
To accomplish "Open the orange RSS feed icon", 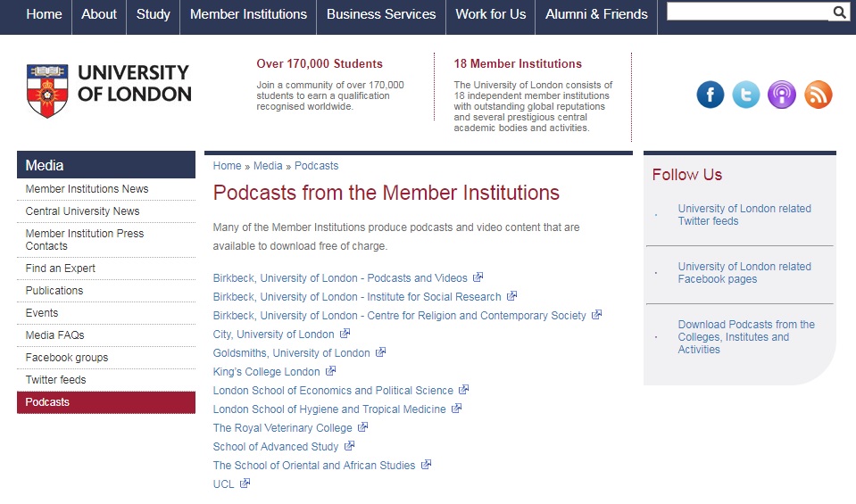I will point(818,94).
